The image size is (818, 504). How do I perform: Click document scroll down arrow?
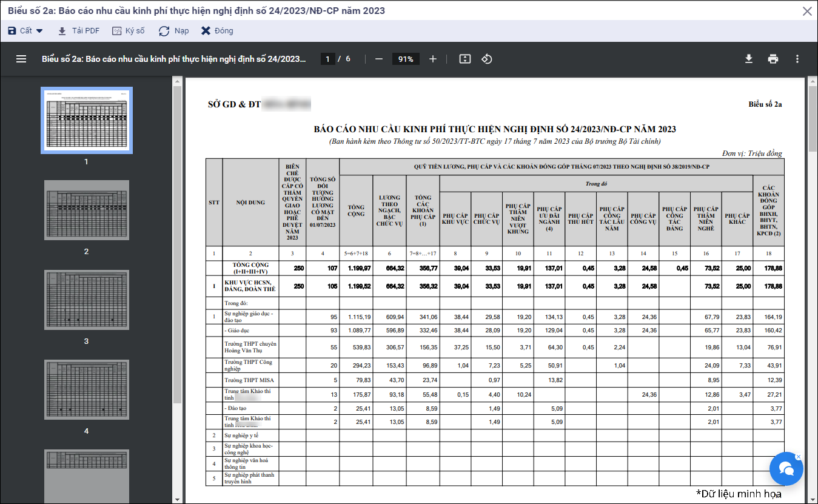point(813,499)
